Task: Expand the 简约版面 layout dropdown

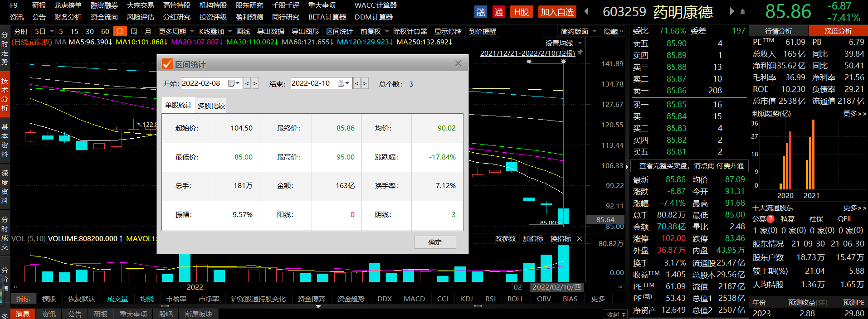Action: [x=594, y=32]
